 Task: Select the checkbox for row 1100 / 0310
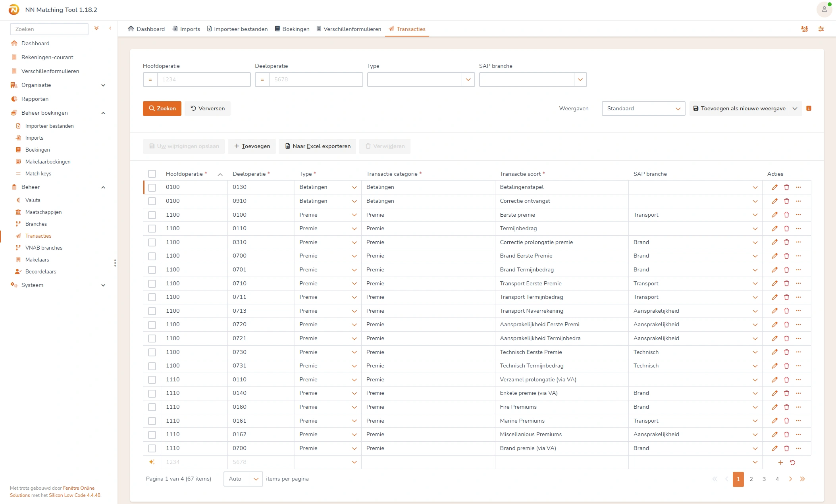click(x=152, y=242)
